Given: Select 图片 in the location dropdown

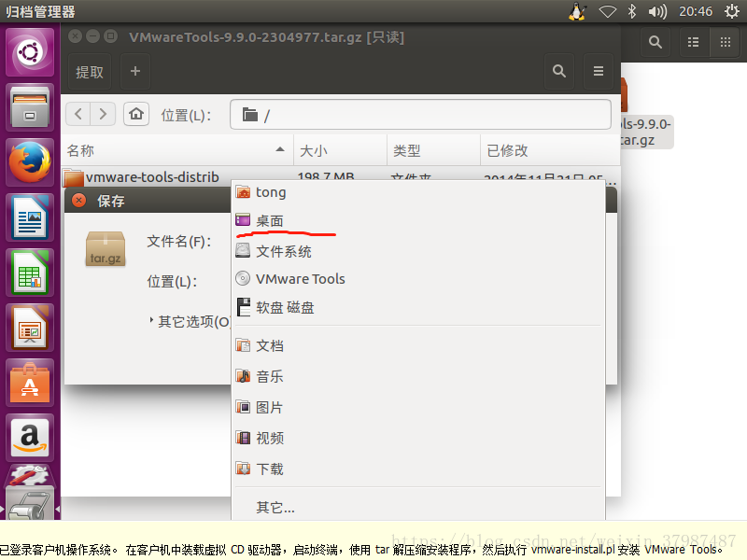Looking at the screenshot, I should [418, 408].
